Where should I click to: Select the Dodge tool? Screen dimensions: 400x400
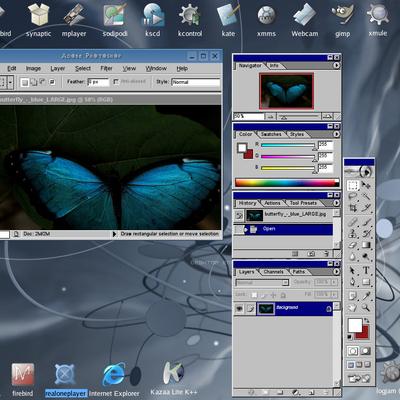366,256
